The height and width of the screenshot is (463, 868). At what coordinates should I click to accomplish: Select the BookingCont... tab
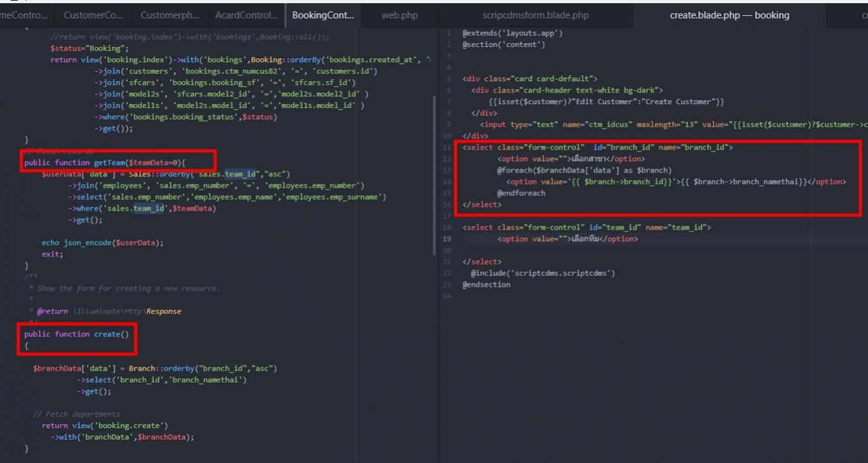tap(323, 15)
